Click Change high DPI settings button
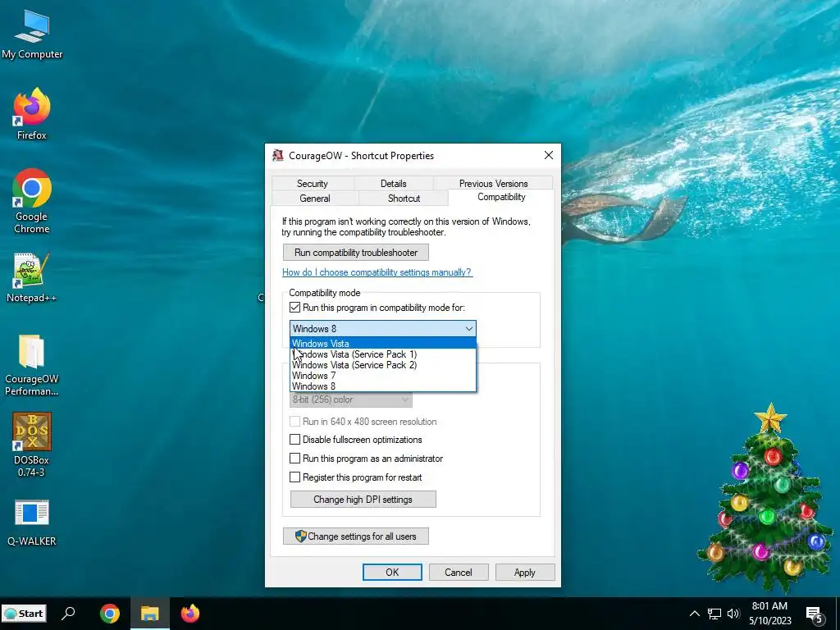 (x=363, y=500)
